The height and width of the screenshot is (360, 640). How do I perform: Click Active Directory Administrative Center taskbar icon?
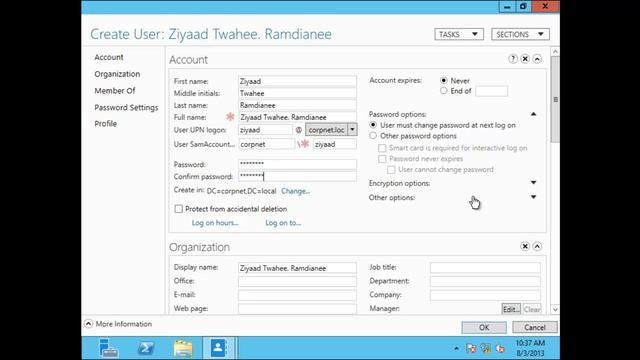(219, 348)
